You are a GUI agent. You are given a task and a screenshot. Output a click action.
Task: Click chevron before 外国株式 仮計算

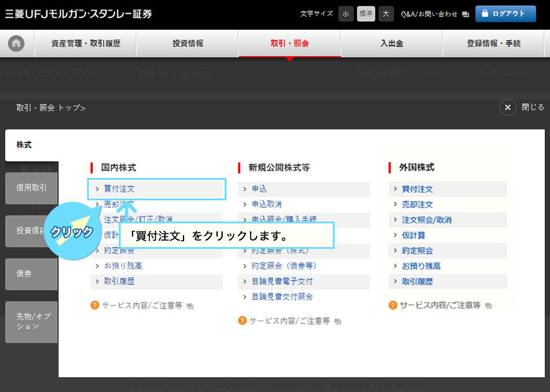point(395,235)
